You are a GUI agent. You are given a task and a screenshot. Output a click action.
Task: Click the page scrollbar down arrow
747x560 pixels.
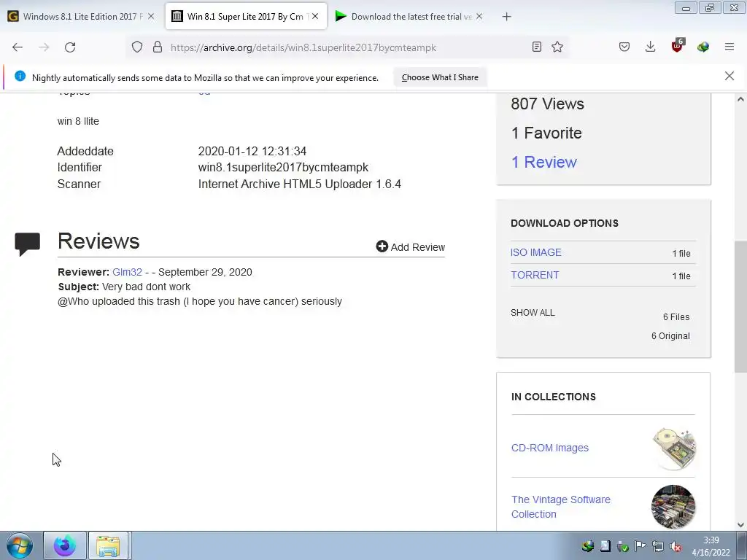(740, 525)
